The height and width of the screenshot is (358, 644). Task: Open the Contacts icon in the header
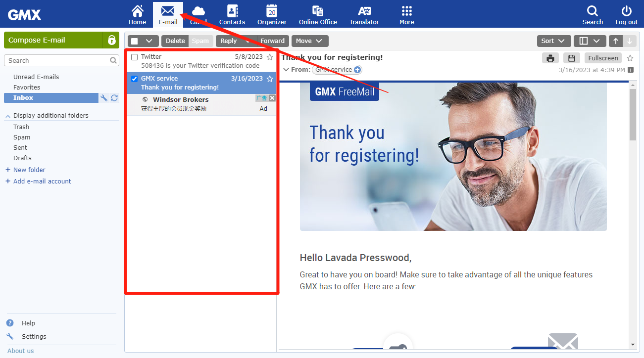pyautogui.click(x=232, y=11)
